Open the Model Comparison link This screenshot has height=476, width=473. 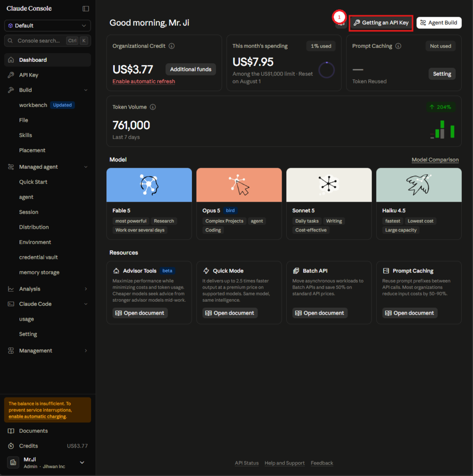click(435, 160)
